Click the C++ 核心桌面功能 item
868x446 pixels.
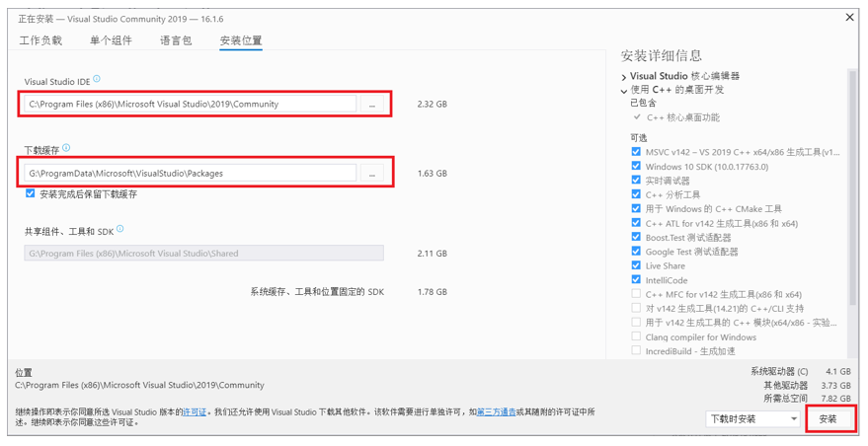coord(683,117)
